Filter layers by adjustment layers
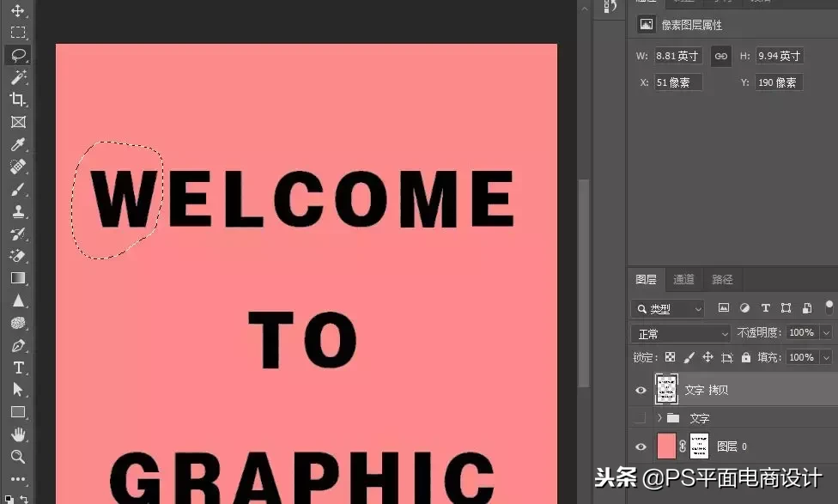838x504 pixels. (x=744, y=308)
